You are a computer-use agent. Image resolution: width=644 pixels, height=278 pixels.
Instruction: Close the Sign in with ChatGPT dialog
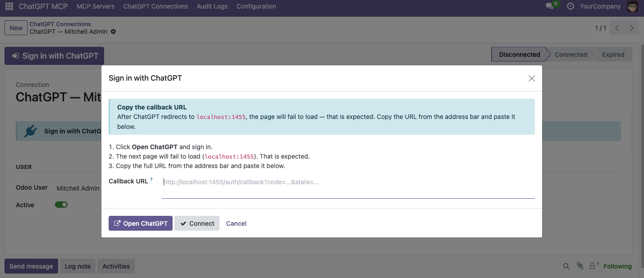tap(532, 78)
